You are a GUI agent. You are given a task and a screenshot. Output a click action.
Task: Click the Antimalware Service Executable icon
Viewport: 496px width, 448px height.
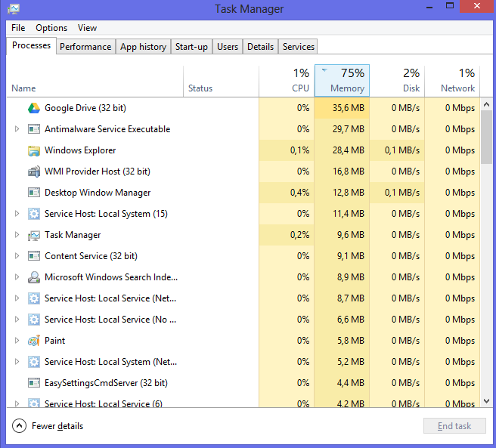[x=34, y=129]
